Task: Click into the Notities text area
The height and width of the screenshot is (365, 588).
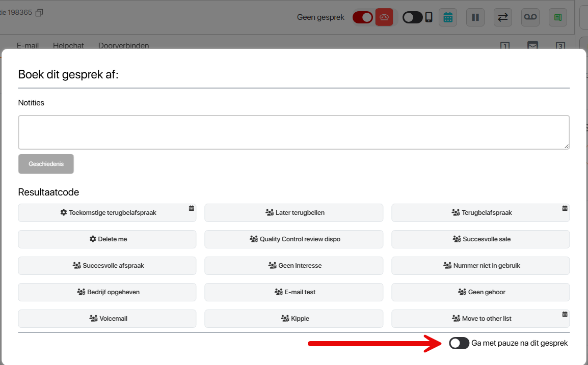Action: (x=293, y=132)
